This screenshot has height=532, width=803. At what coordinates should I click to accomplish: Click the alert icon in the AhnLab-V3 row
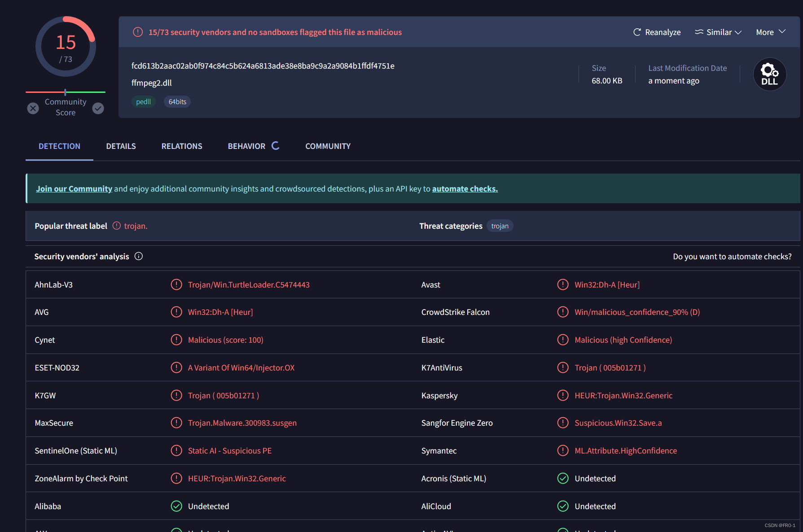(x=176, y=284)
